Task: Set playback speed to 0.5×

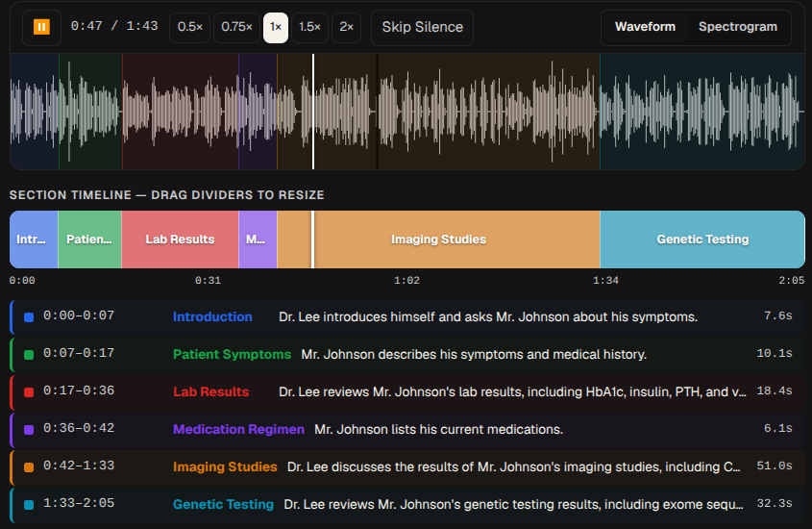Action: (189, 28)
